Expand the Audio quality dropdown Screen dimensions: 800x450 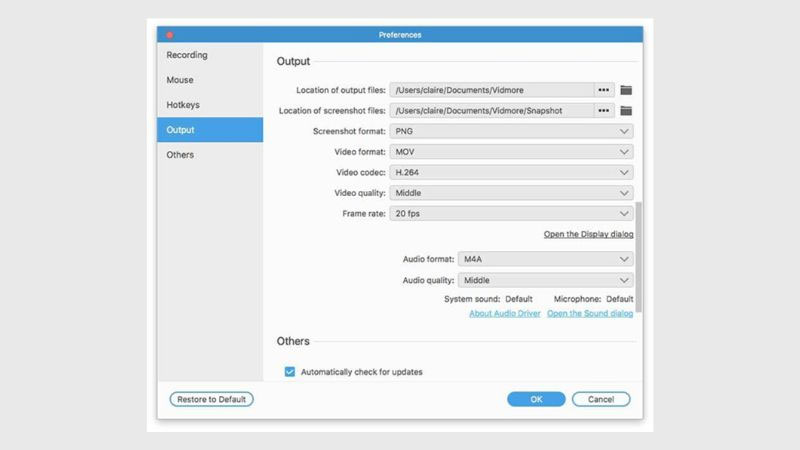coord(546,281)
